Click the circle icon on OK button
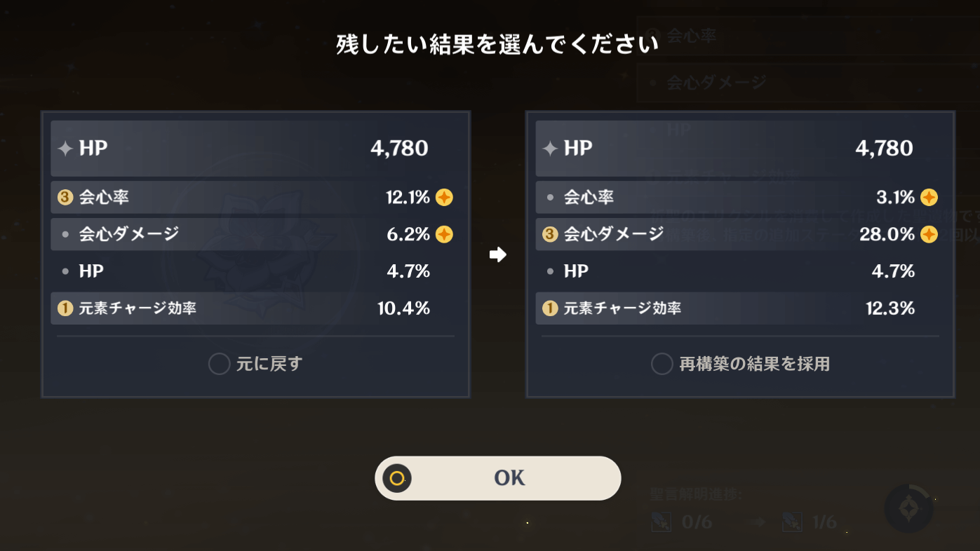980x551 pixels. coord(397,478)
